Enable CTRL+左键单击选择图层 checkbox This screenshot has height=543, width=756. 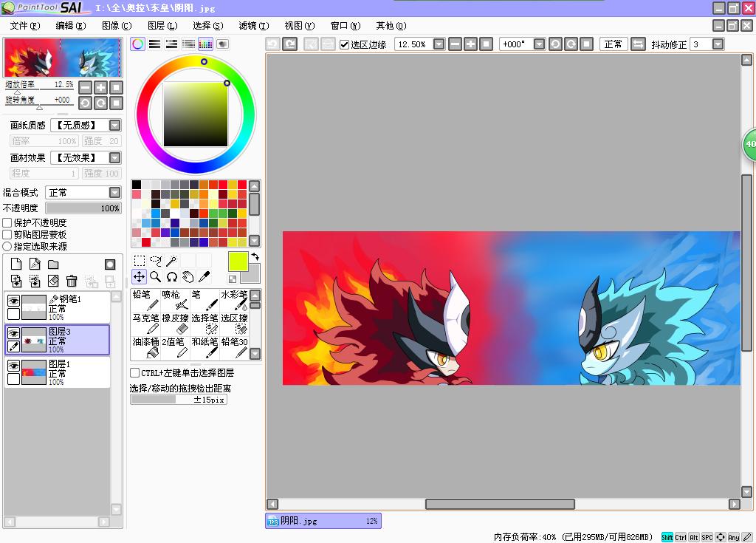pos(135,372)
